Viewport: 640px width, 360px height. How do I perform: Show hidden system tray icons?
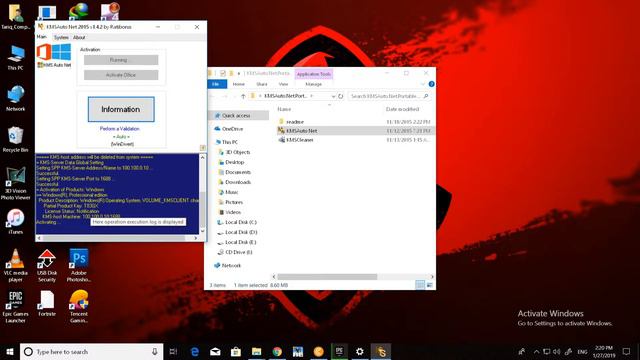536,351
